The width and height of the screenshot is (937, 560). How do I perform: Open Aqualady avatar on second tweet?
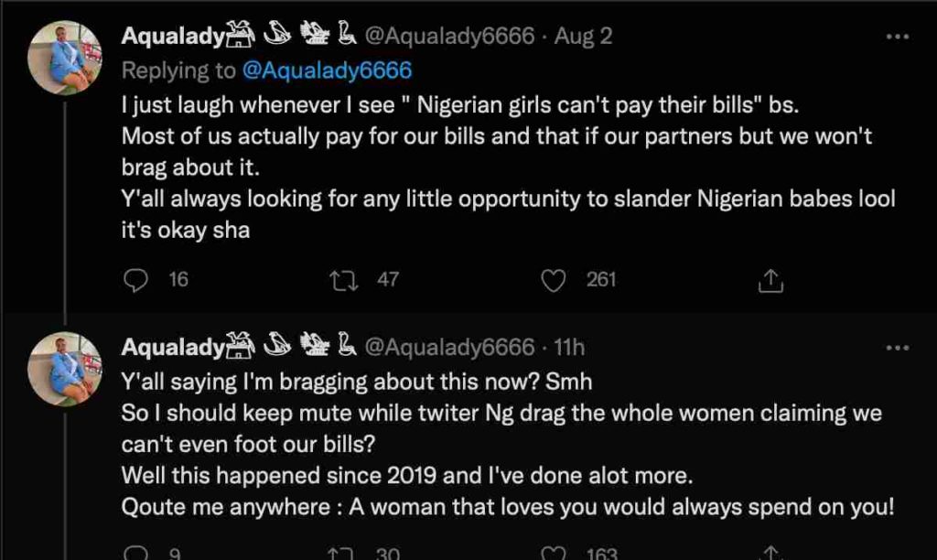64,368
